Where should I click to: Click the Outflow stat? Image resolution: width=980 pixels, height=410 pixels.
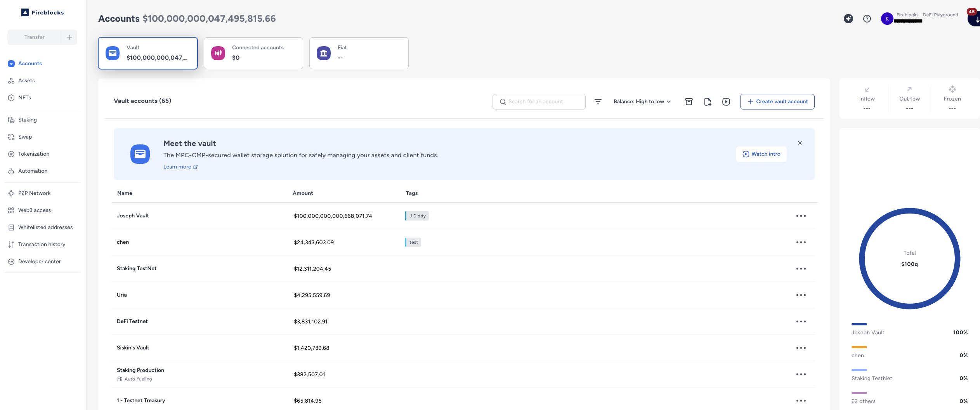point(909,99)
